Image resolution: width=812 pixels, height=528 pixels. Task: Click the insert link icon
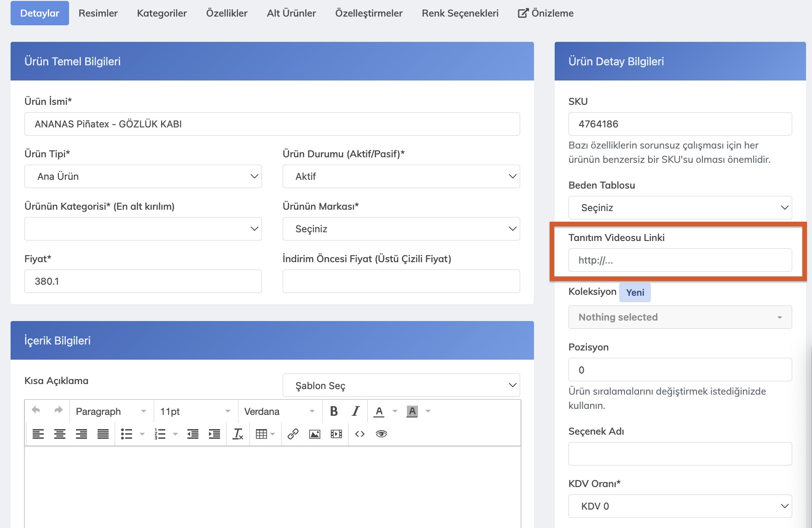click(x=293, y=434)
